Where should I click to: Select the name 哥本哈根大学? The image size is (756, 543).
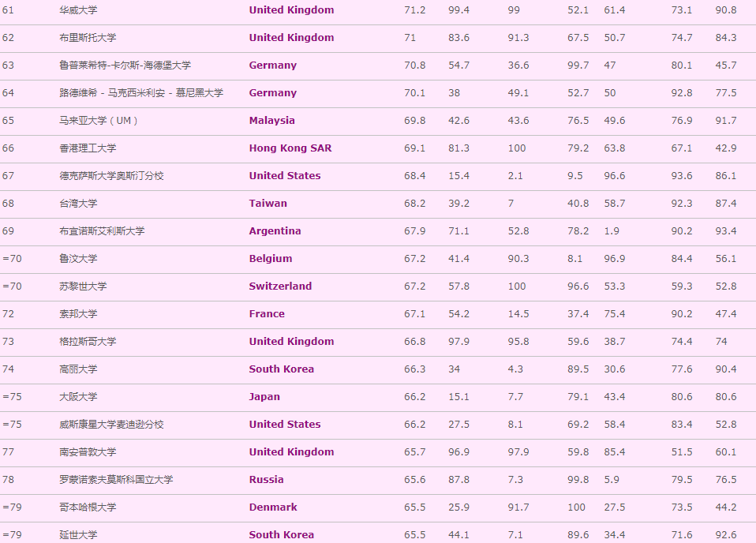(x=88, y=507)
